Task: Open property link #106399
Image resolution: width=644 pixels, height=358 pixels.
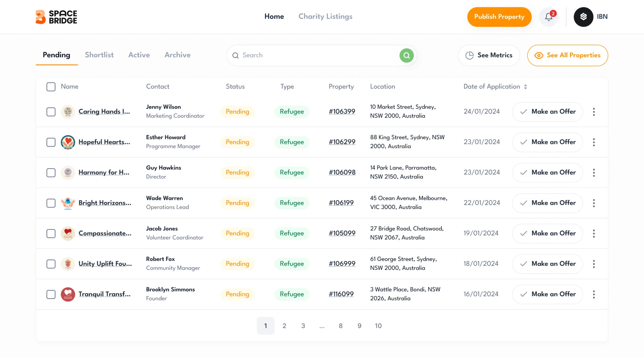Action: pyautogui.click(x=342, y=111)
